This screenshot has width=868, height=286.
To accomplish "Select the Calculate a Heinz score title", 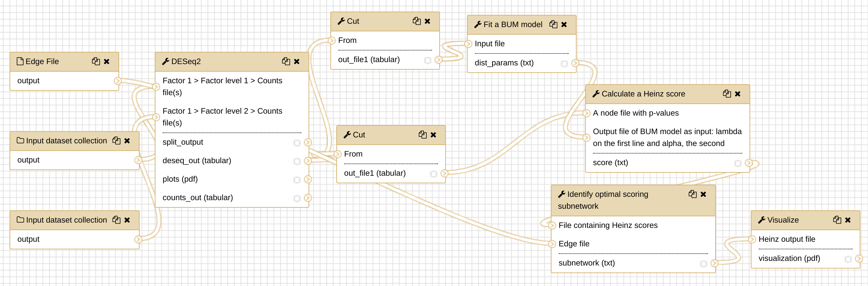I will [643, 94].
